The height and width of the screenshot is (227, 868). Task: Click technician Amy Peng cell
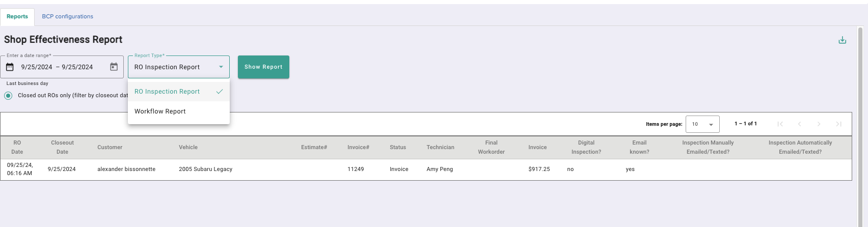click(x=440, y=169)
